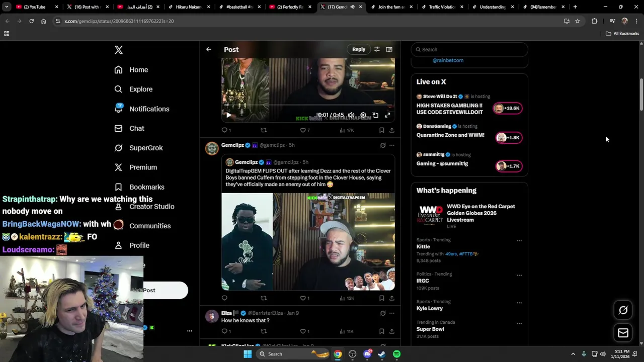Viewport: 644px width, 362px height.
Task: Repost the top video post
Action: tap(263, 130)
